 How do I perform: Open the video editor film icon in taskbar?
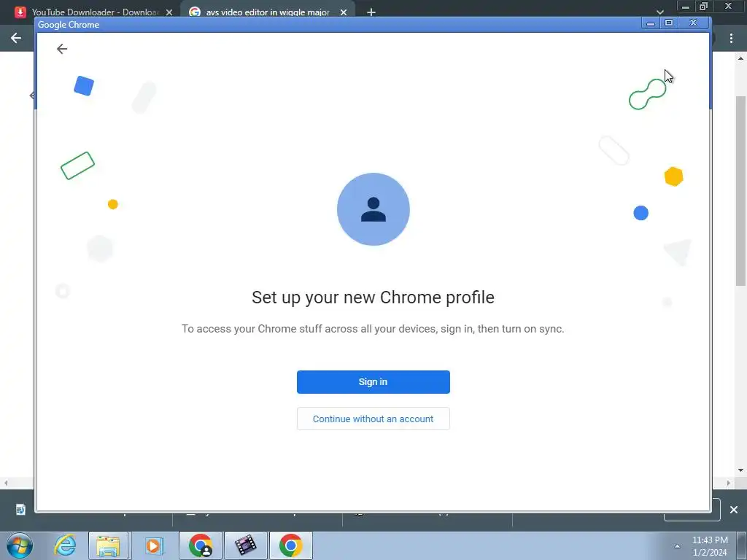pos(246,545)
